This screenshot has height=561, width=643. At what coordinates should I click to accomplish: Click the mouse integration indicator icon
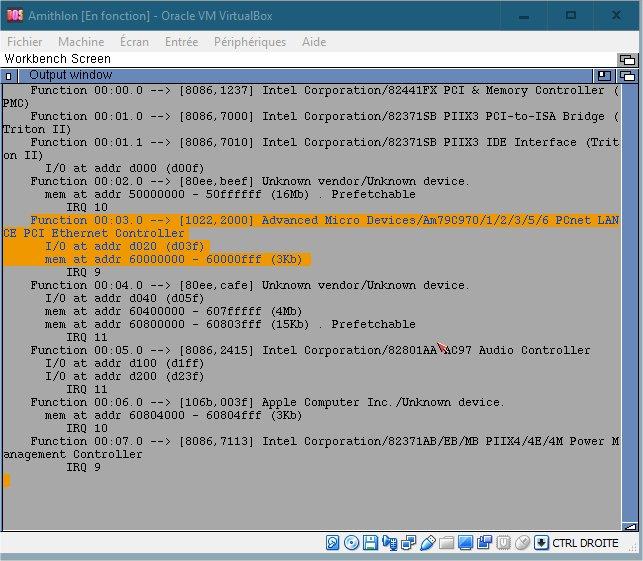(x=522, y=543)
